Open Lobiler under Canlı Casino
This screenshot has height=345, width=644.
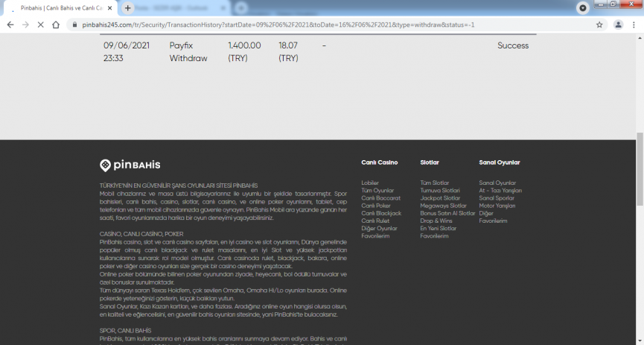click(370, 183)
